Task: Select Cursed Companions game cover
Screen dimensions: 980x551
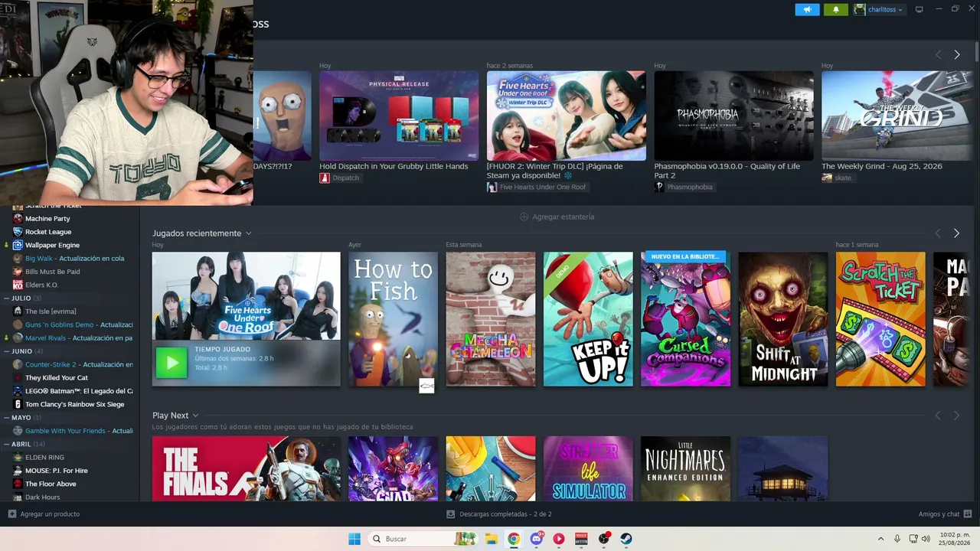Action: point(685,319)
